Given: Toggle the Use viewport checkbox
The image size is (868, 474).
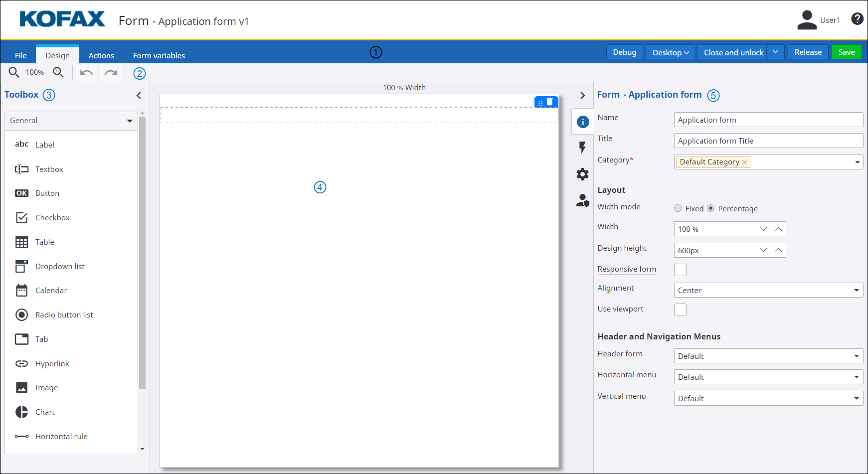Looking at the screenshot, I should pyautogui.click(x=680, y=310).
